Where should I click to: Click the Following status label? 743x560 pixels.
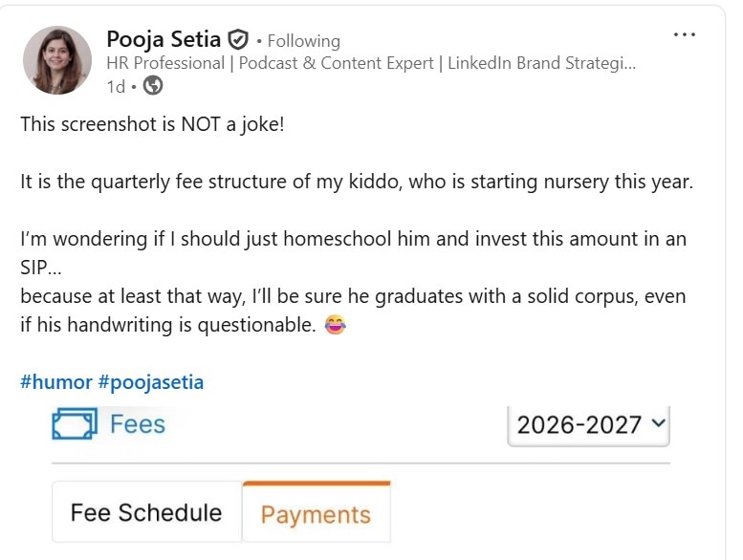point(303,41)
